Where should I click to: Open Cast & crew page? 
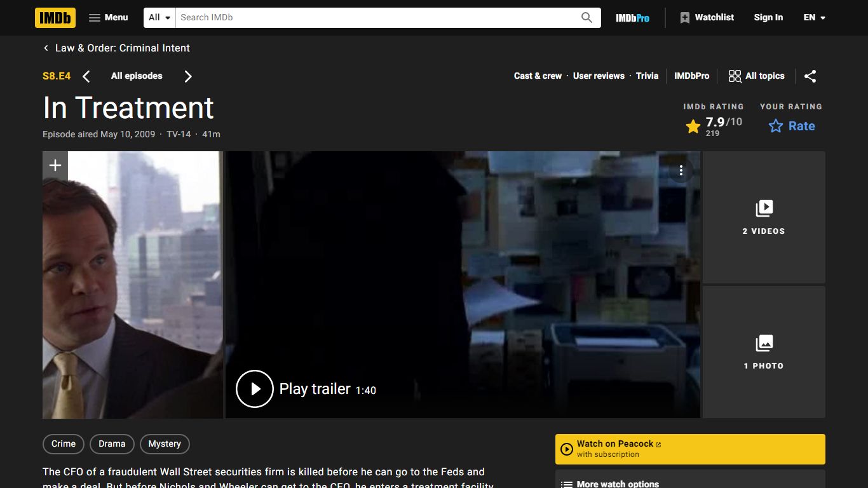[x=538, y=76]
